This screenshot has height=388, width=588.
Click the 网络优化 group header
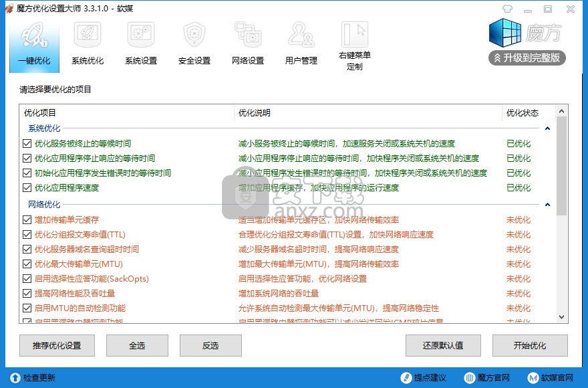coord(44,205)
